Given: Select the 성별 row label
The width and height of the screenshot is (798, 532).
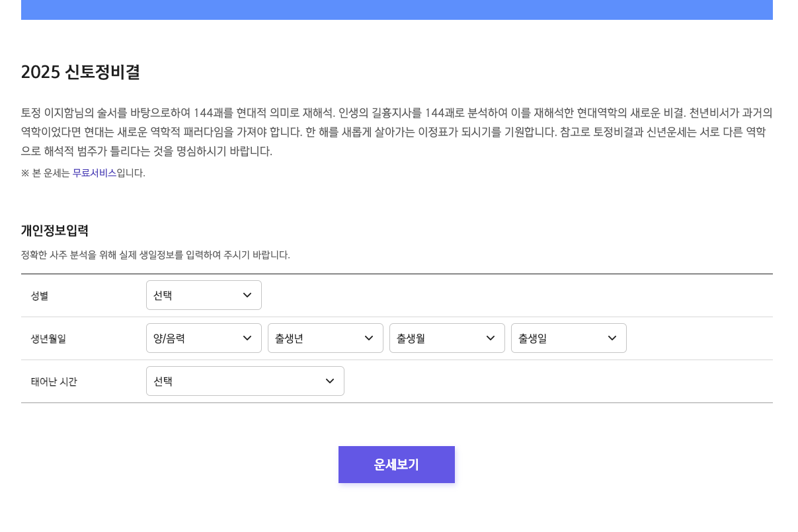Looking at the screenshot, I should tap(39, 295).
